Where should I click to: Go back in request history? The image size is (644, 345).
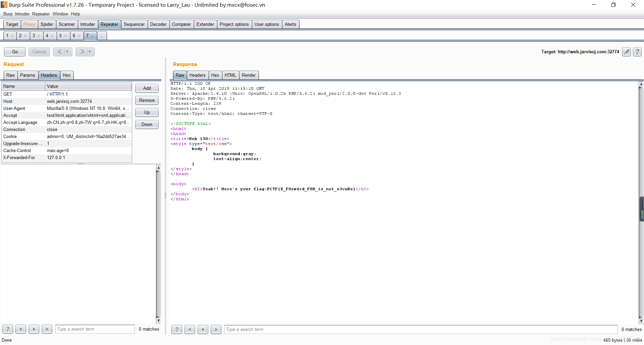tap(59, 52)
